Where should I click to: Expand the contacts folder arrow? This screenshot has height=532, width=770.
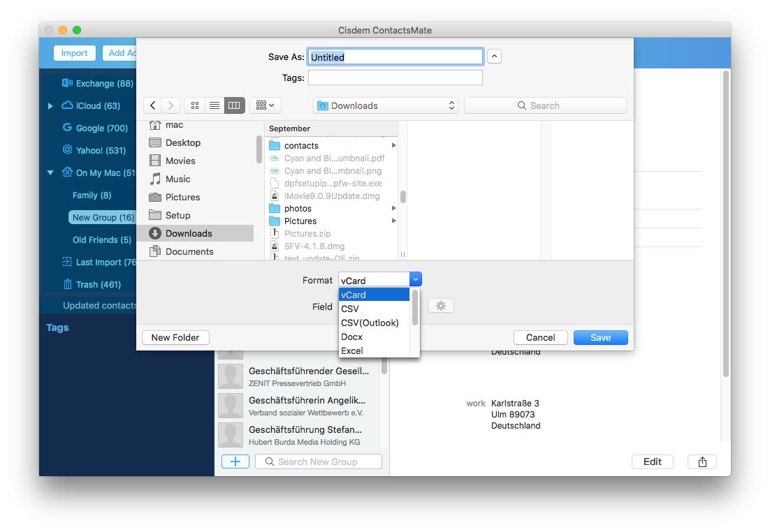(394, 145)
